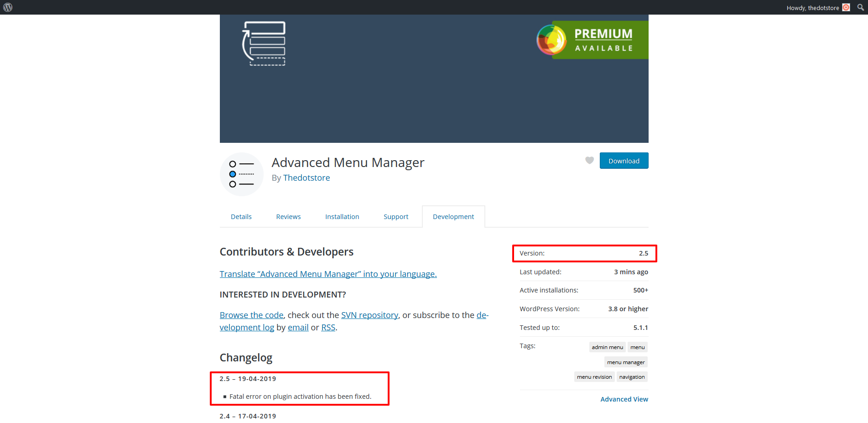This screenshot has height=423, width=868.
Task: Switch to the Reviews tab
Action: click(288, 217)
